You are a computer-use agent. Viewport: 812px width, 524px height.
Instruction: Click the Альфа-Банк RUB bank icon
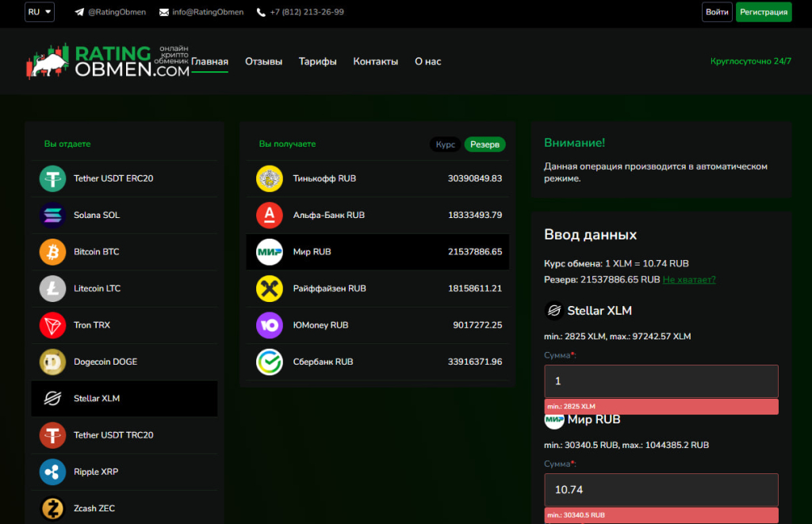pyautogui.click(x=270, y=216)
